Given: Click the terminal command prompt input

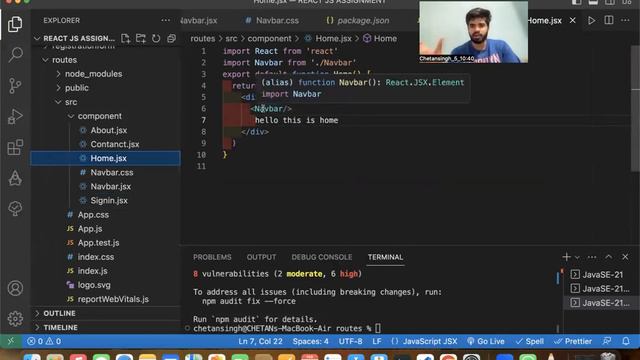Looking at the screenshot, I should pos(378,328).
